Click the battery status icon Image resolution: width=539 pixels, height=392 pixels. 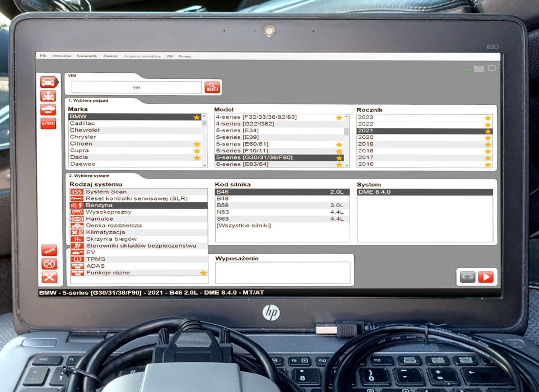coord(479,69)
